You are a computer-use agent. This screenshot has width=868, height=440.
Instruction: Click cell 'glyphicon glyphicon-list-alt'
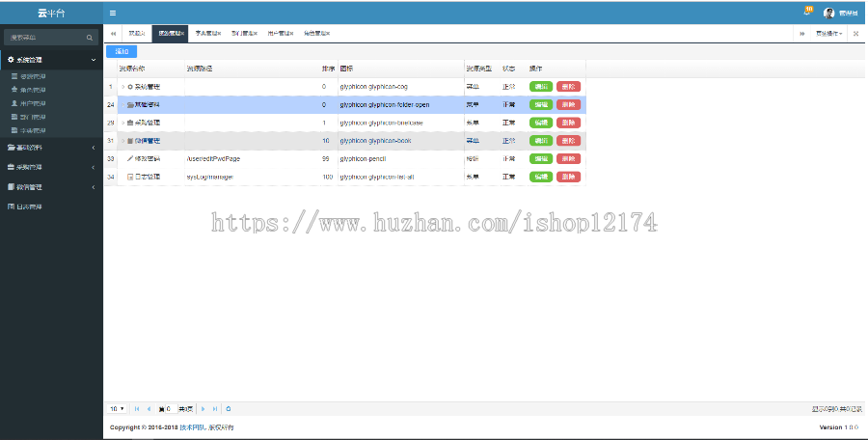click(377, 177)
